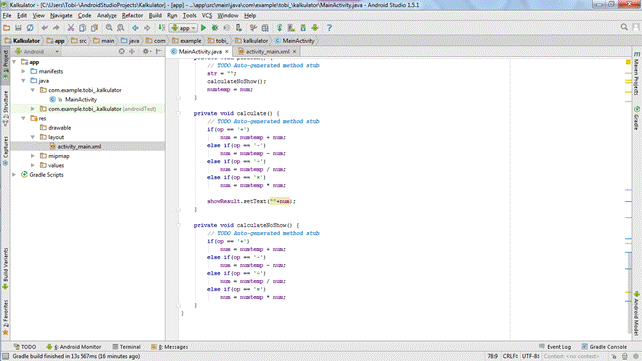
Task: Open the Event Log
Action: 555,347
